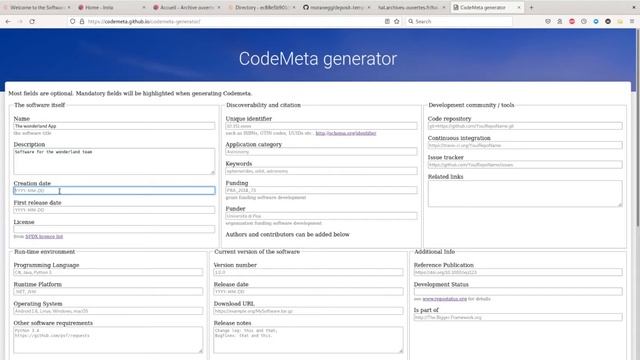Viewport: 640px width, 360px height.
Task: Switch to the Accueil - Archive ouverte tab
Action: coord(187,7)
